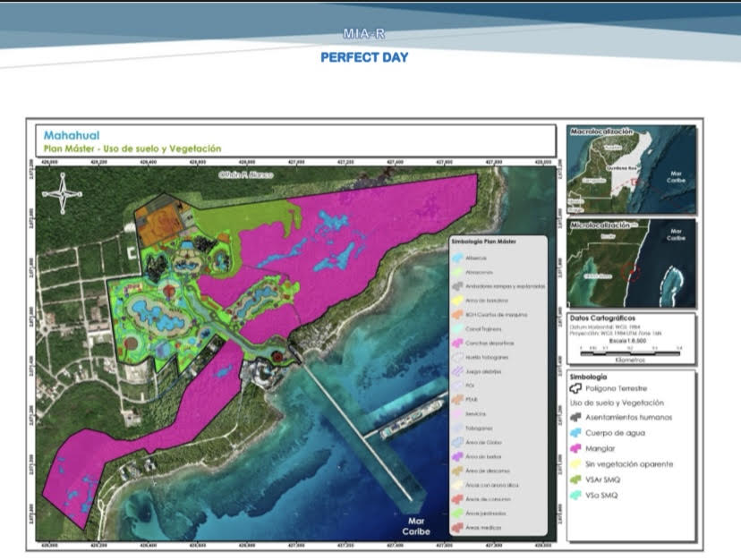This screenshot has height=560, width=741.
Task: Click the Canchas deportivas legend symbol
Action: [x=457, y=344]
